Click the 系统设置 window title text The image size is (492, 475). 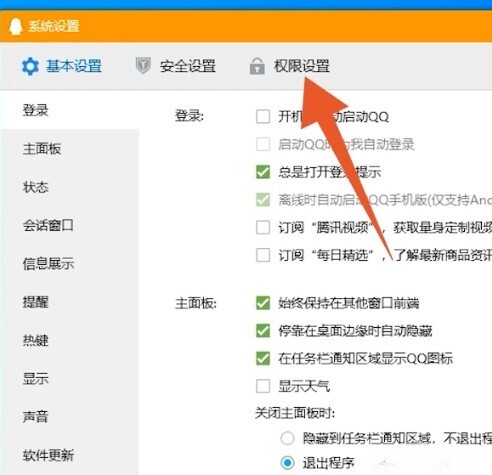[x=54, y=26]
